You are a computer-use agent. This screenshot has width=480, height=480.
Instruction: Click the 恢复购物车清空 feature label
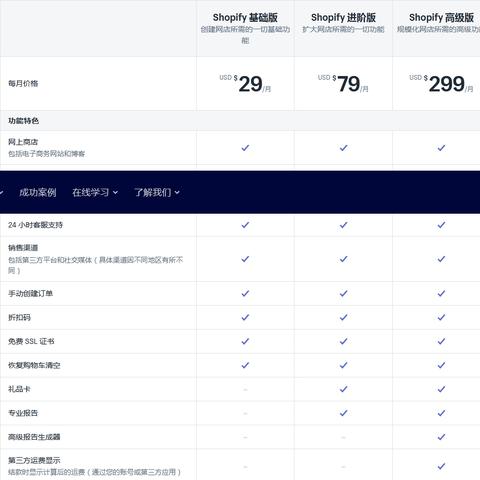(x=34, y=365)
